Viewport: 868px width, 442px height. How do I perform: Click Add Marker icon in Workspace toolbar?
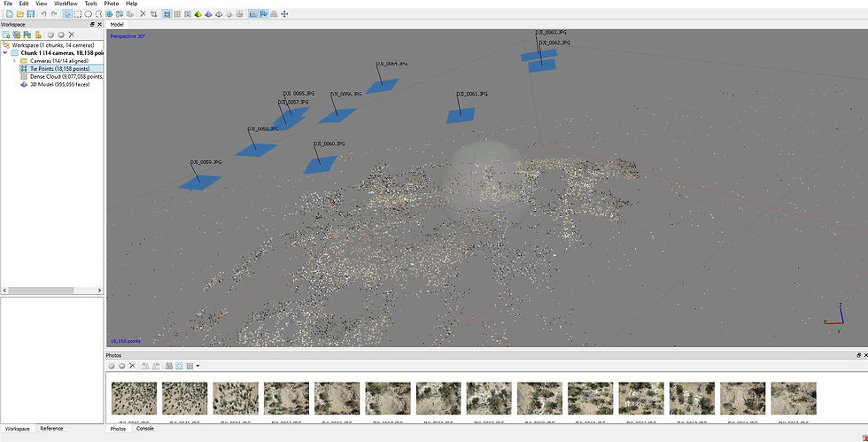tap(27, 35)
